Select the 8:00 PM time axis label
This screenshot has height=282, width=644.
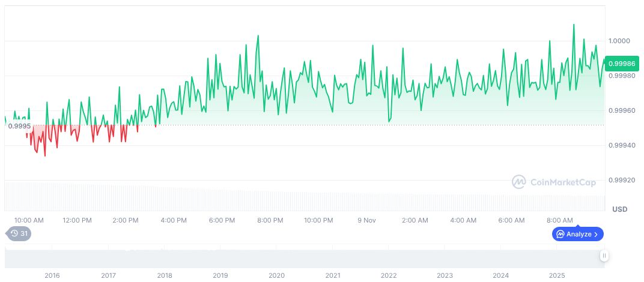coord(270,220)
